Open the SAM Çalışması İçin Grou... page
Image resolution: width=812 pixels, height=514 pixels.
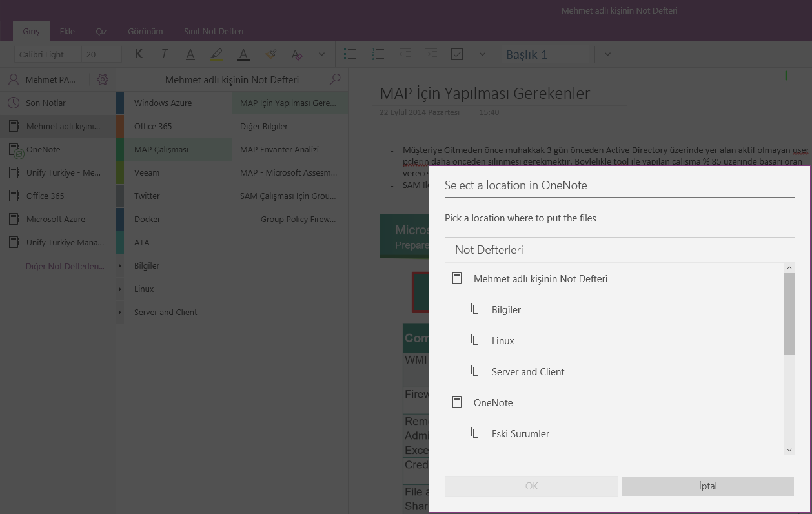coord(290,196)
